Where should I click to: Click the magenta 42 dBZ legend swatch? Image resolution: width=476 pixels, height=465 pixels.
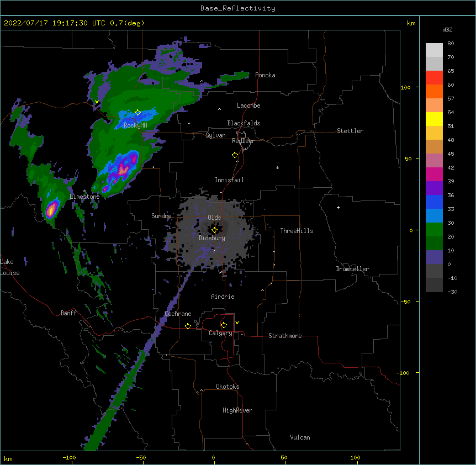click(434, 174)
